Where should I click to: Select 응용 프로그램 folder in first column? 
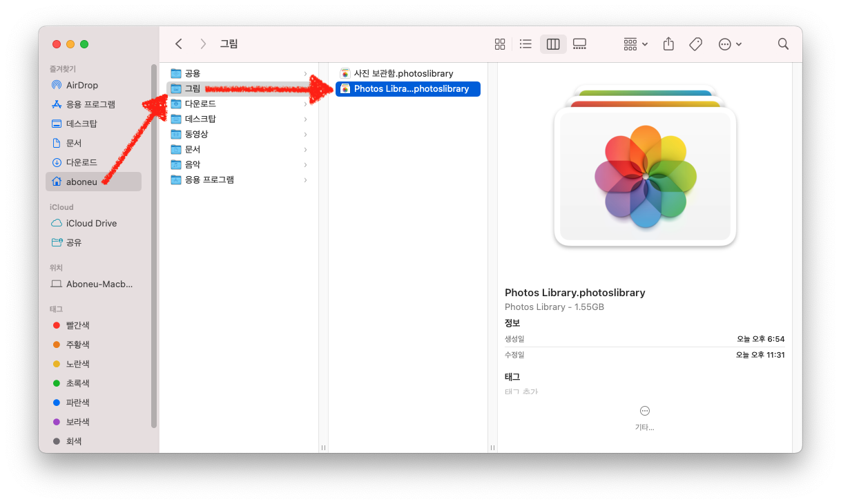pyautogui.click(x=239, y=180)
